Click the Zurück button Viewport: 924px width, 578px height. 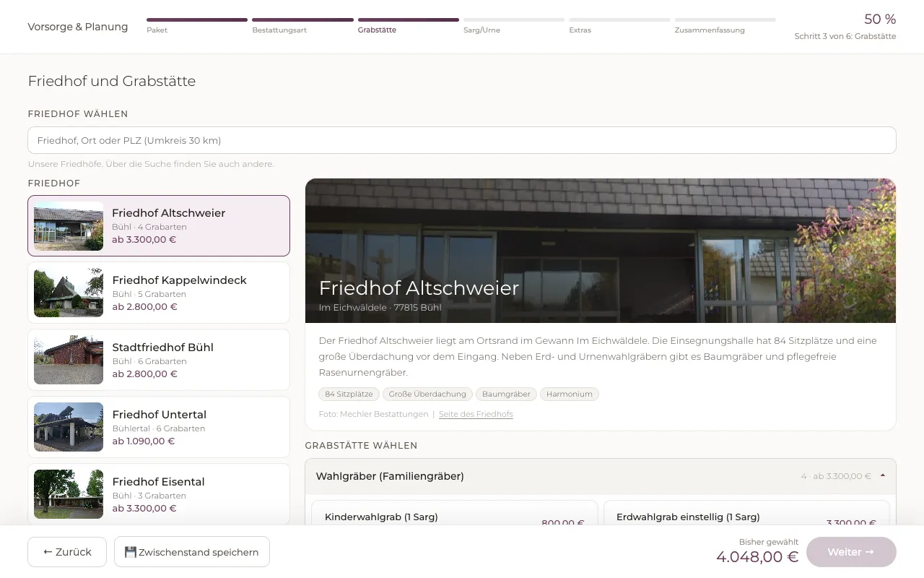pyautogui.click(x=67, y=552)
